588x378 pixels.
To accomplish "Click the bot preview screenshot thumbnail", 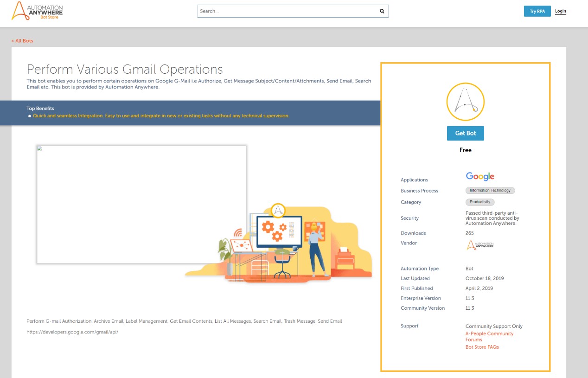I will click(x=141, y=205).
